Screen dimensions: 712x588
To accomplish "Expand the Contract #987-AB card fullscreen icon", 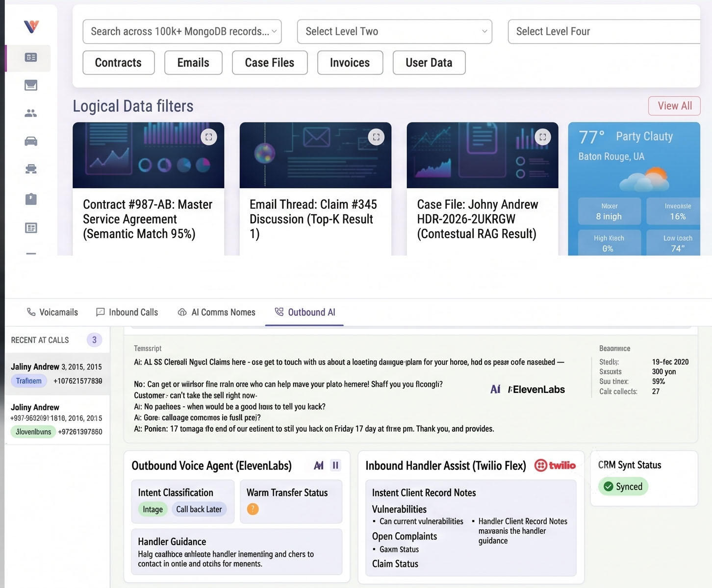I will point(209,137).
